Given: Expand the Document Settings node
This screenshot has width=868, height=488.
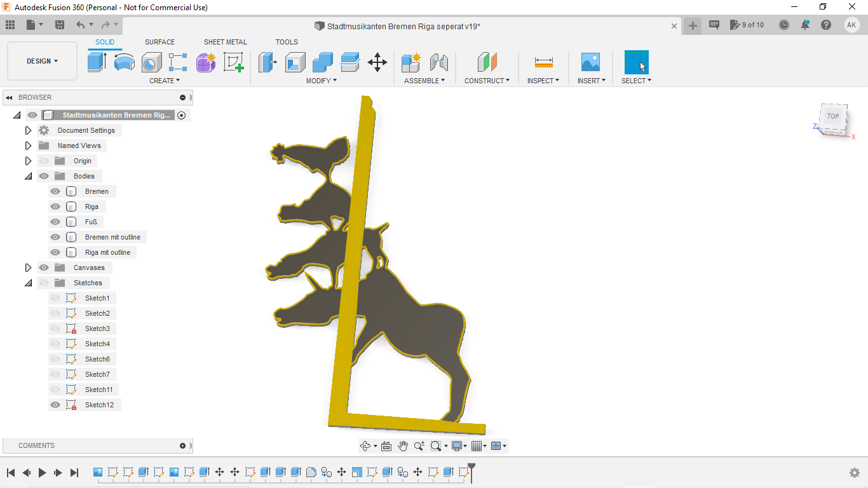Looking at the screenshot, I should (x=28, y=130).
